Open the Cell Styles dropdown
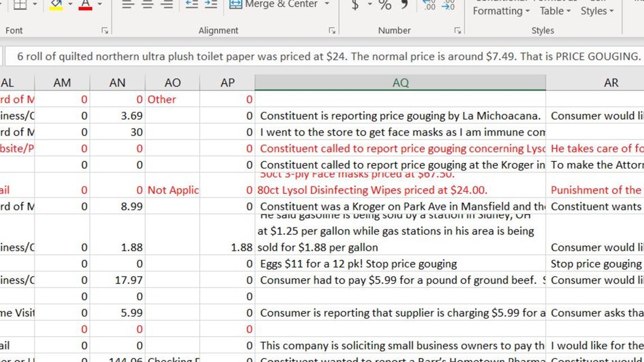This screenshot has height=362, width=644. coord(597,8)
